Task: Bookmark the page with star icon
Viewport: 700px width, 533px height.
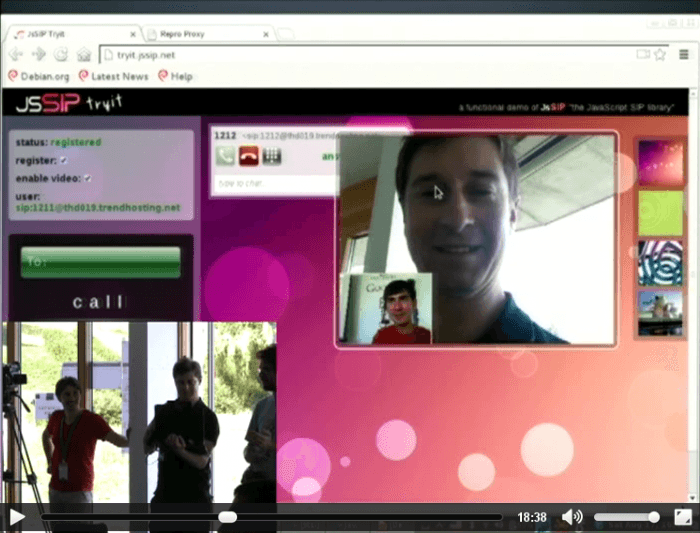Action: 660,54
